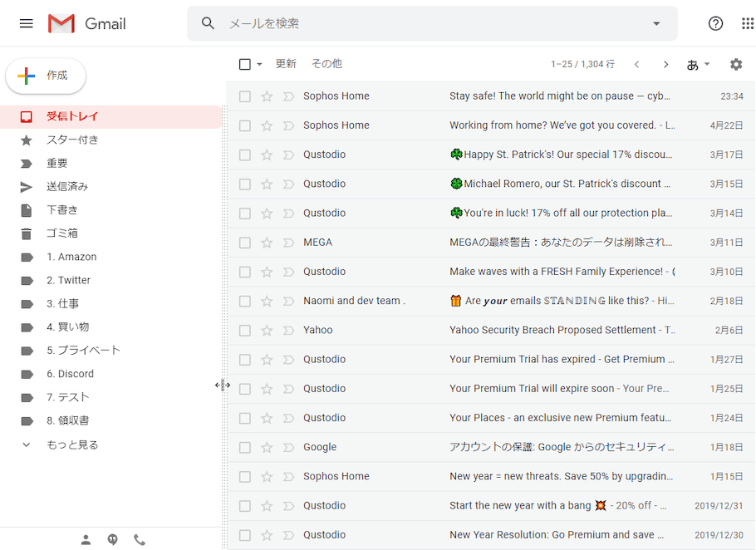Expand もっと見る in the sidebar
This screenshot has height=550, width=756.
tap(71, 444)
